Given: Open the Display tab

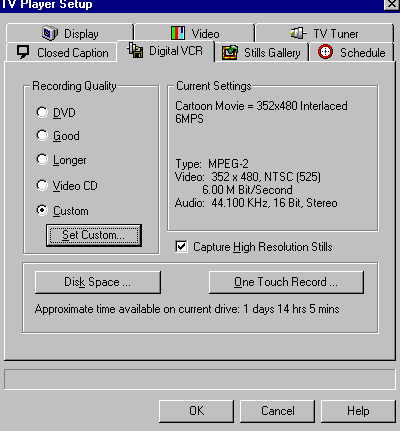Looking at the screenshot, I should click(70, 33).
